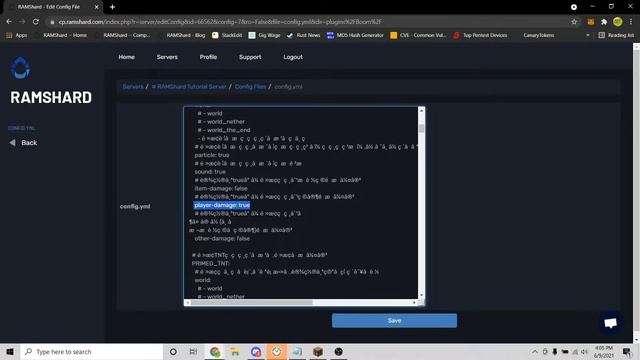Click the Back arrow icon in sidebar
Image resolution: width=640 pixels, height=360 pixels.
(12, 142)
